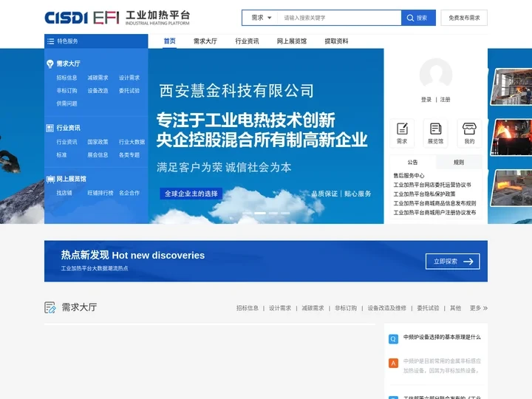Click the bottom furnace thumbnail image
The width and height of the screenshot is (532, 399).
coord(511,188)
